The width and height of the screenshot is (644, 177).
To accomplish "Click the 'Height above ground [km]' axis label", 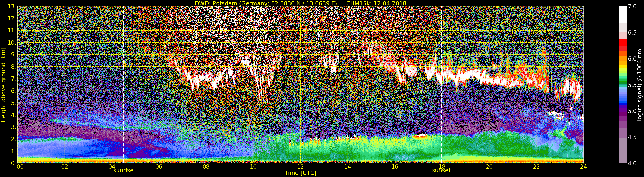I will tap(3, 85).
